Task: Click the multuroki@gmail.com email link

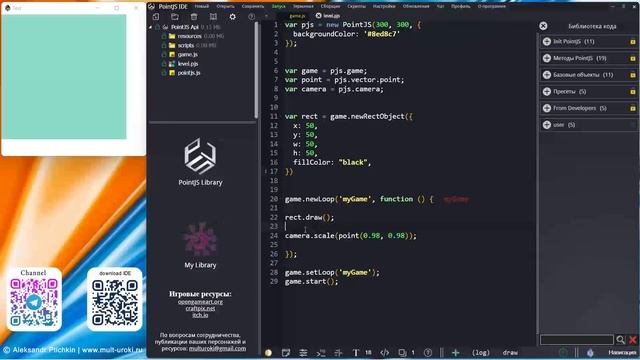Action: tap(217, 349)
